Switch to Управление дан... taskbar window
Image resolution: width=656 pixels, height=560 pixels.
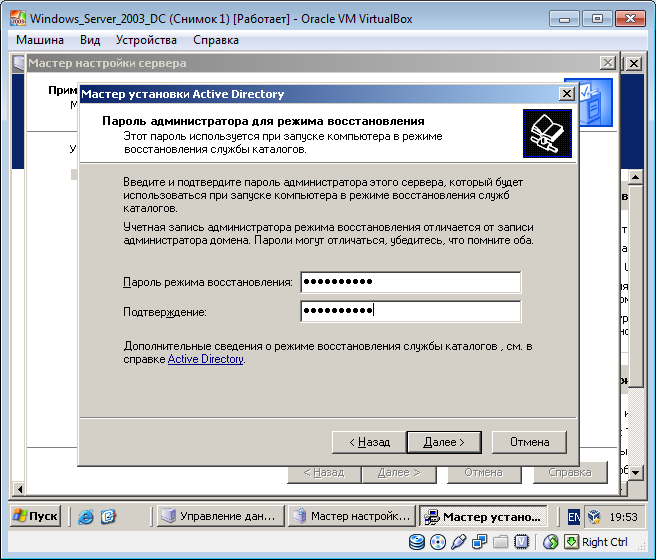tap(220, 516)
